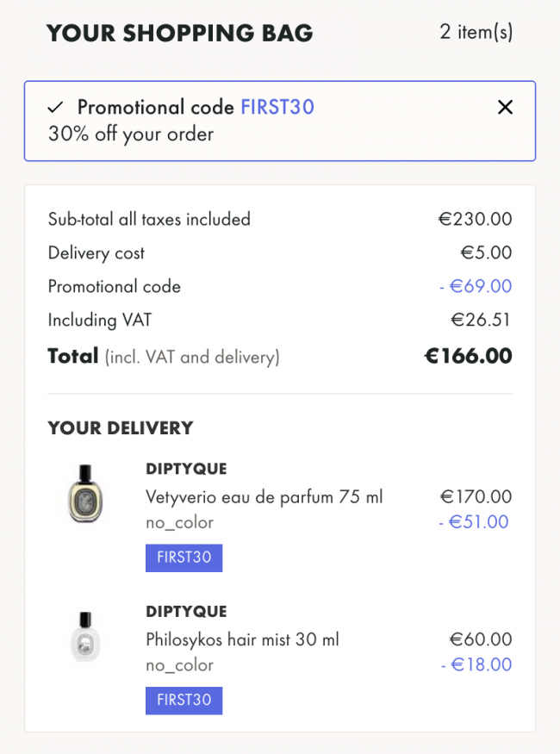Click the checkmark icon beside Promotional code
560x754 pixels.
[55, 107]
